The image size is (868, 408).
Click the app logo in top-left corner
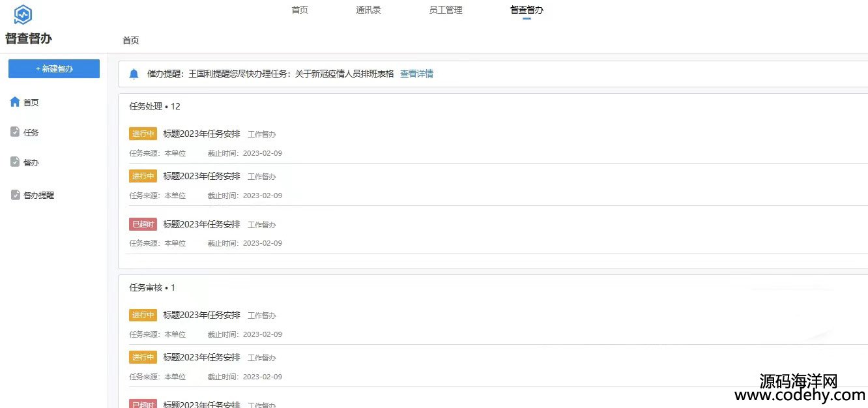pyautogui.click(x=23, y=14)
